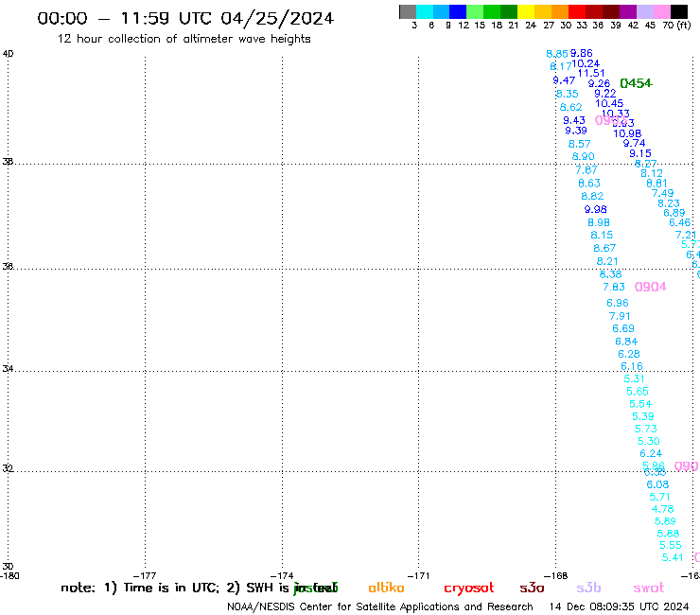Click the green '0454' pass time label
Viewport: 700px width, 615px height.
637,83
